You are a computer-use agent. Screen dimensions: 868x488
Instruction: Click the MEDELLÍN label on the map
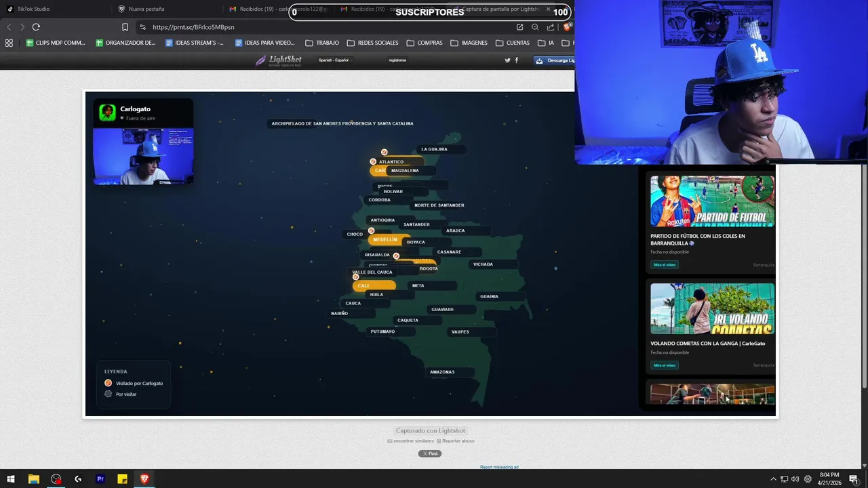(385, 240)
